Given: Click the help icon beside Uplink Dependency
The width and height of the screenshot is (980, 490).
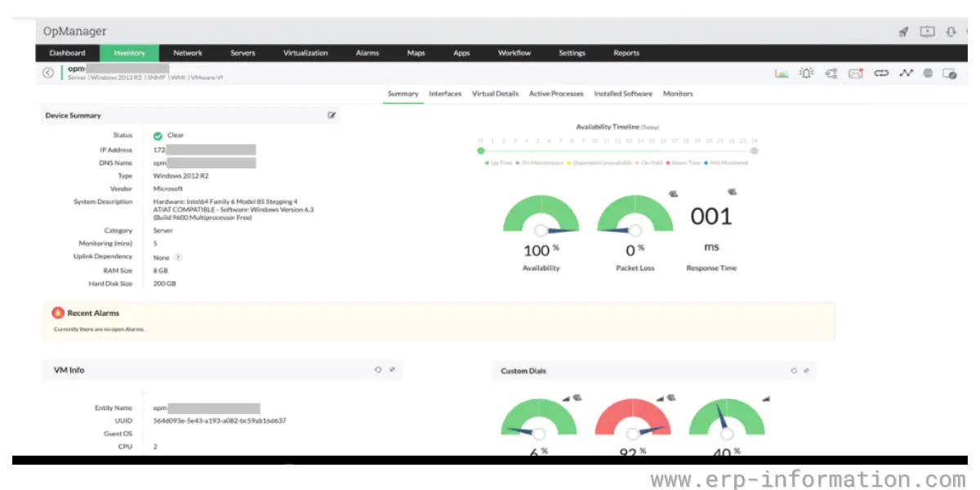Looking at the screenshot, I should click(x=178, y=257).
